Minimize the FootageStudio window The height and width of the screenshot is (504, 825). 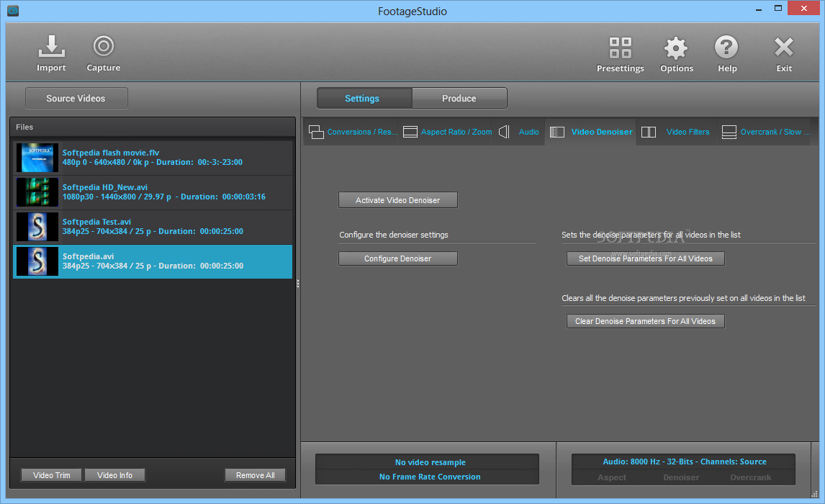coord(758,9)
